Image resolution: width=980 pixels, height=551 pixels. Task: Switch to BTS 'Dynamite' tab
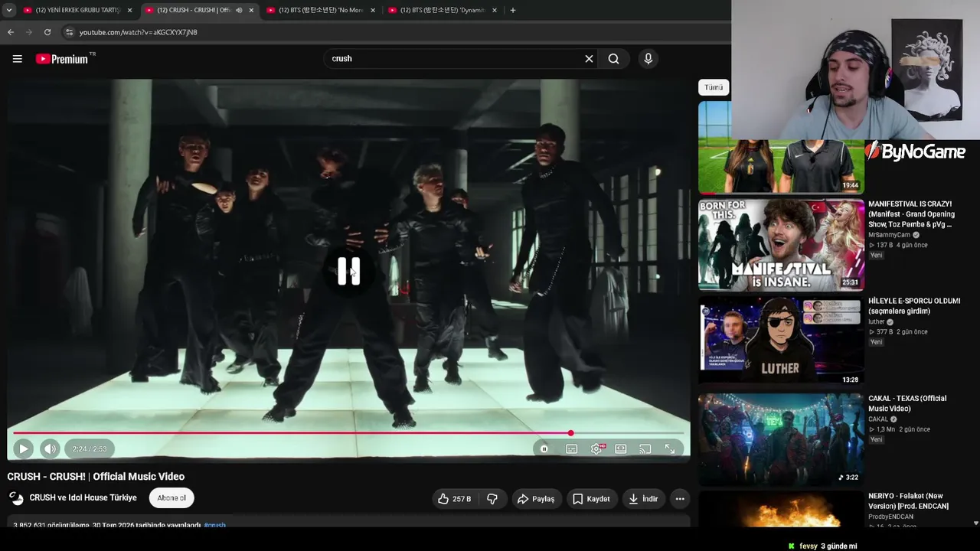click(443, 10)
